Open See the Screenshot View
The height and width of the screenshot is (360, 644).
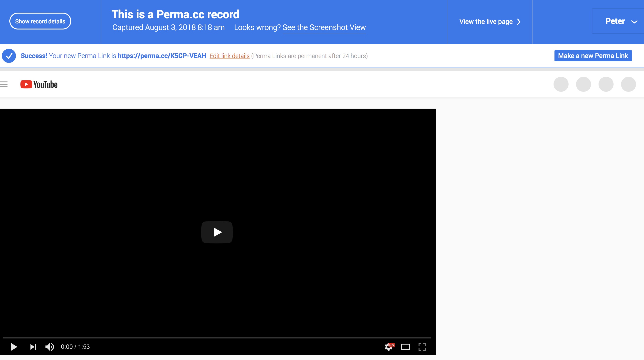pos(324,27)
